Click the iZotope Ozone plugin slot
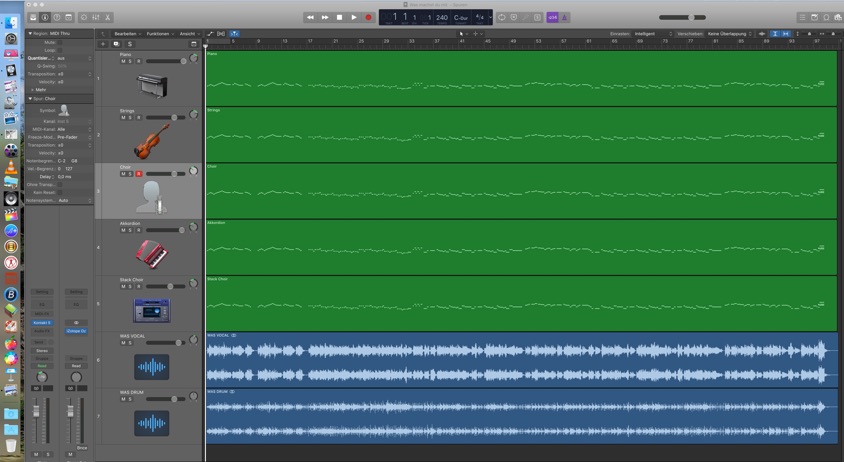 pos(76,331)
